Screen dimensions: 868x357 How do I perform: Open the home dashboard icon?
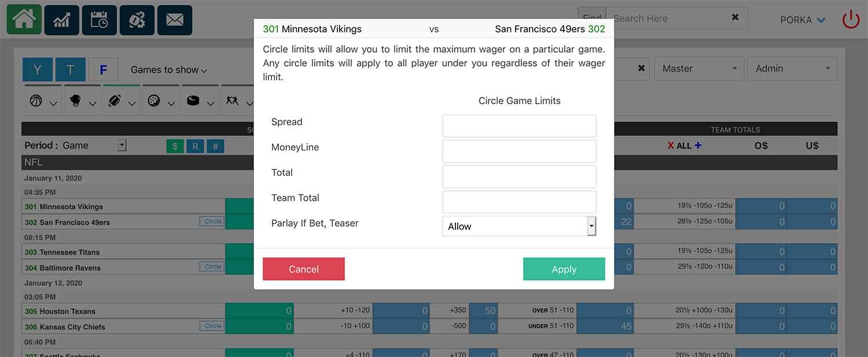pos(24,20)
